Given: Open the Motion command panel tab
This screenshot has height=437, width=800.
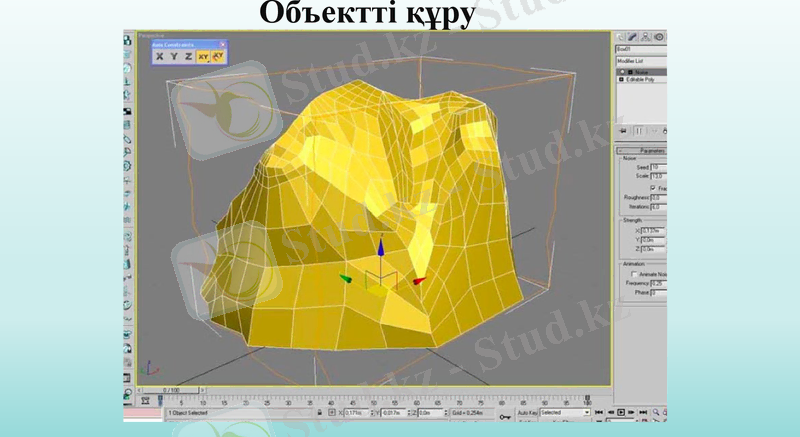Looking at the screenshot, I should pyautogui.click(x=659, y=37).
